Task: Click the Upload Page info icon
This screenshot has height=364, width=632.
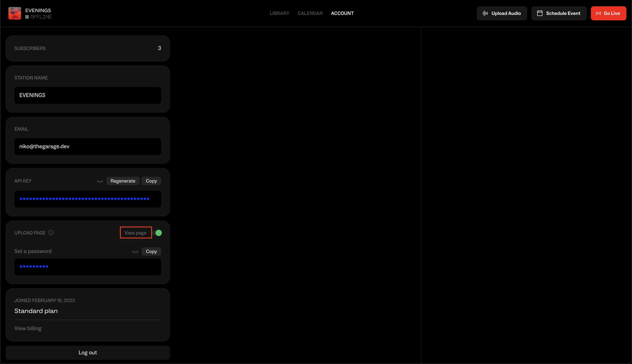Action: [x=51, y=233]
